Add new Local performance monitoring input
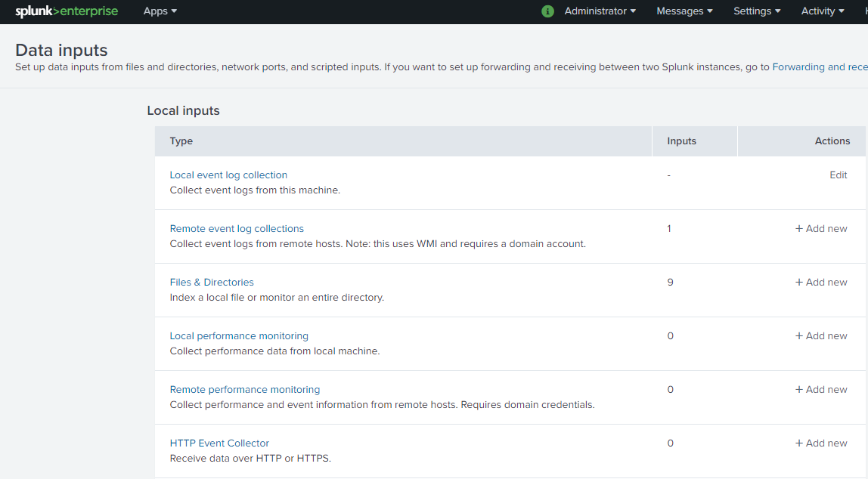868x479 pixels. 821,336
